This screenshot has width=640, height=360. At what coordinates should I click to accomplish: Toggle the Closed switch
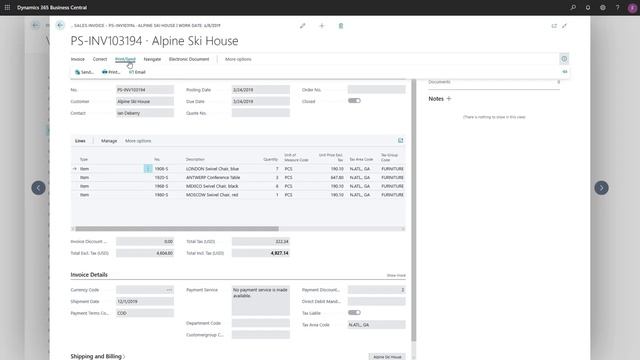pyautogui.click(x=354, y=101)
